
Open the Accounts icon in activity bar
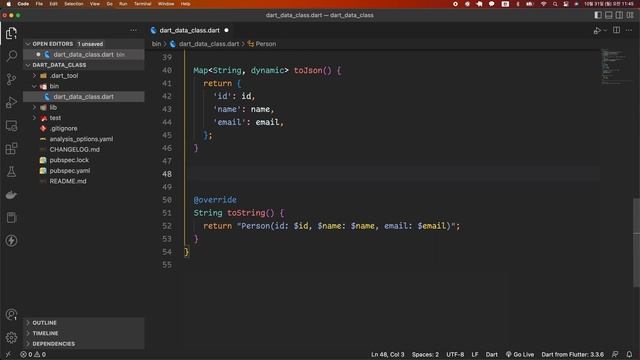(x=11, y=314)
